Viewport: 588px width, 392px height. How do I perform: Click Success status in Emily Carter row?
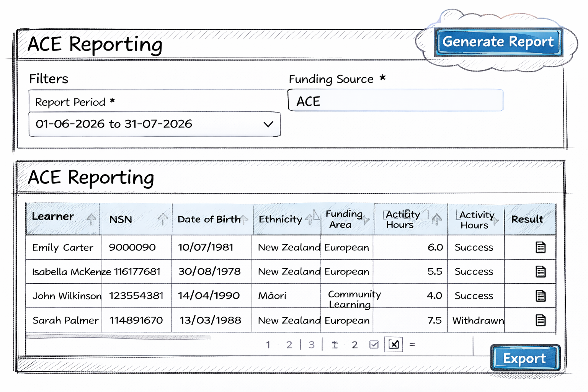point(474,247)
